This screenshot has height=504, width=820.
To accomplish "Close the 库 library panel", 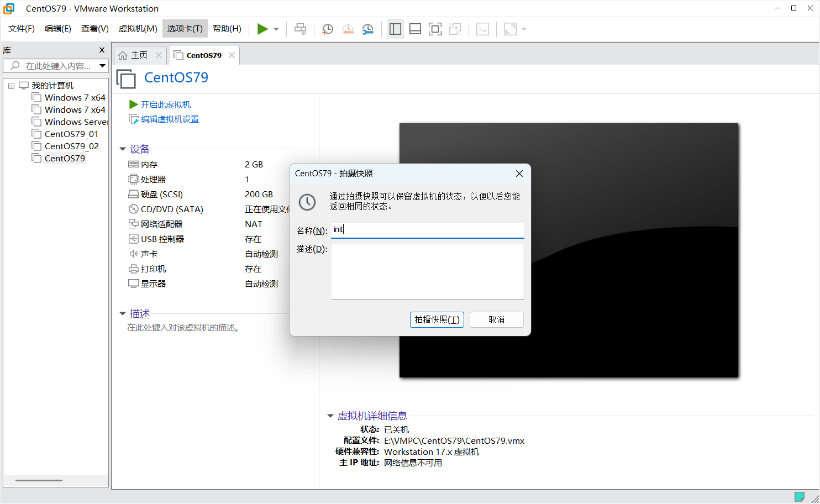I will coord(102,50).
